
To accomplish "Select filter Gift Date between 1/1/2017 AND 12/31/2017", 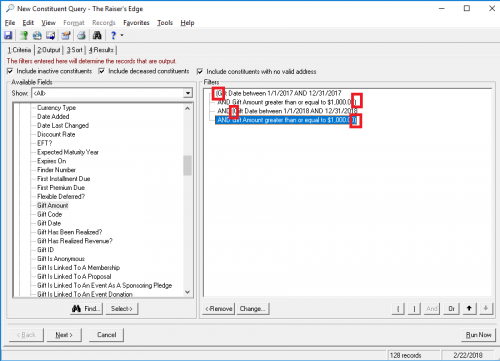I will tap(279, 93).
